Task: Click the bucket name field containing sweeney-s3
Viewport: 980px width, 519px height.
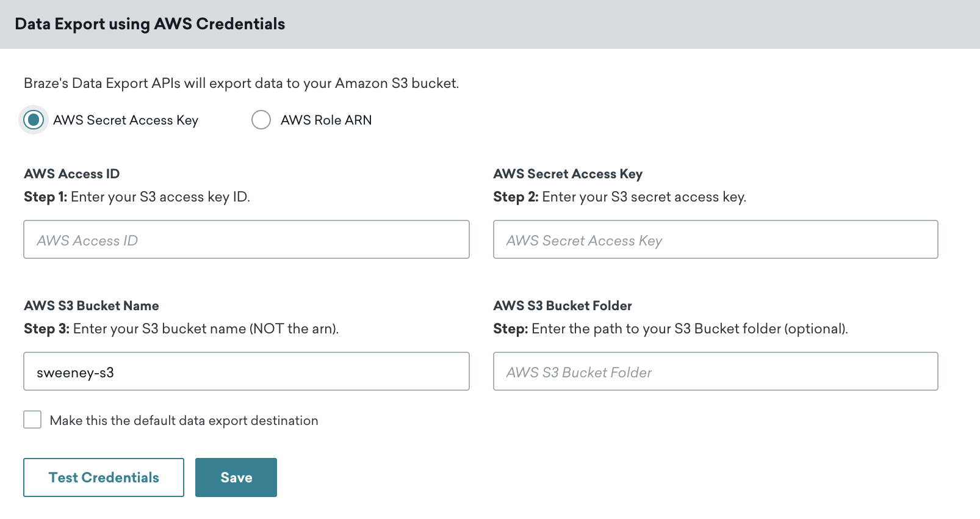Action: (x=246, y=372)
